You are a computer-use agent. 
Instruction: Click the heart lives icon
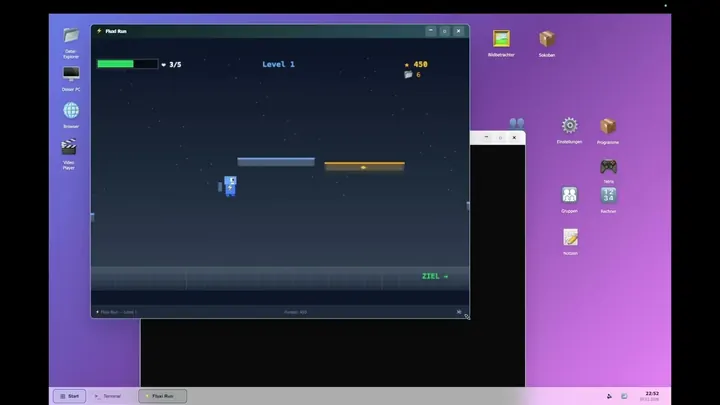(163, 65)
